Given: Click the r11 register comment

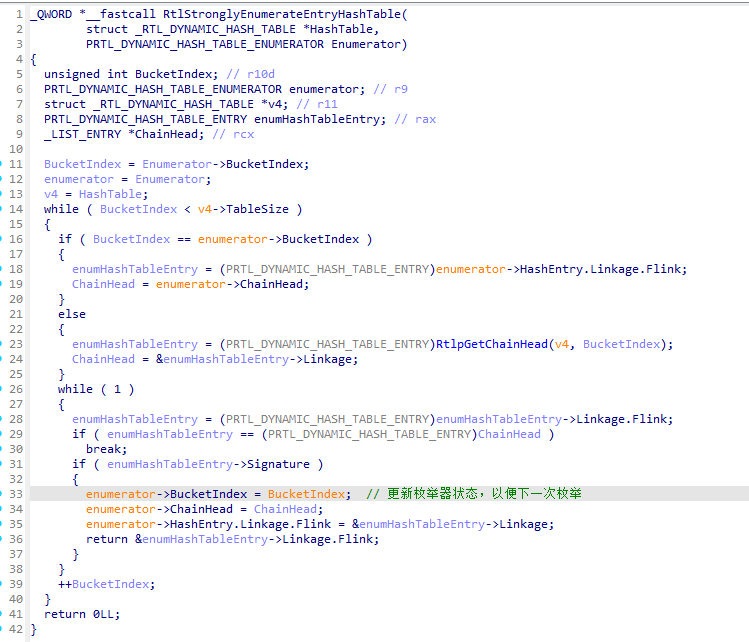Looking at the screenshot, I should tap(327, 104).
